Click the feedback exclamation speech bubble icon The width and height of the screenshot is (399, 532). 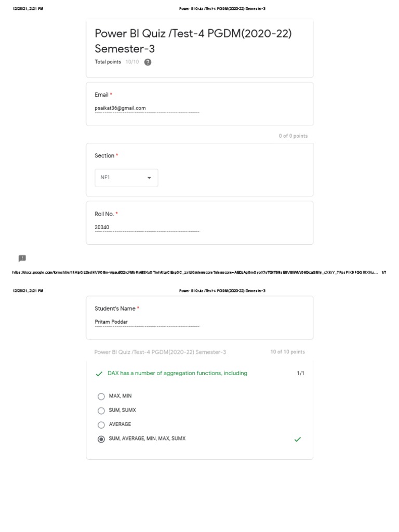[22, 258]
